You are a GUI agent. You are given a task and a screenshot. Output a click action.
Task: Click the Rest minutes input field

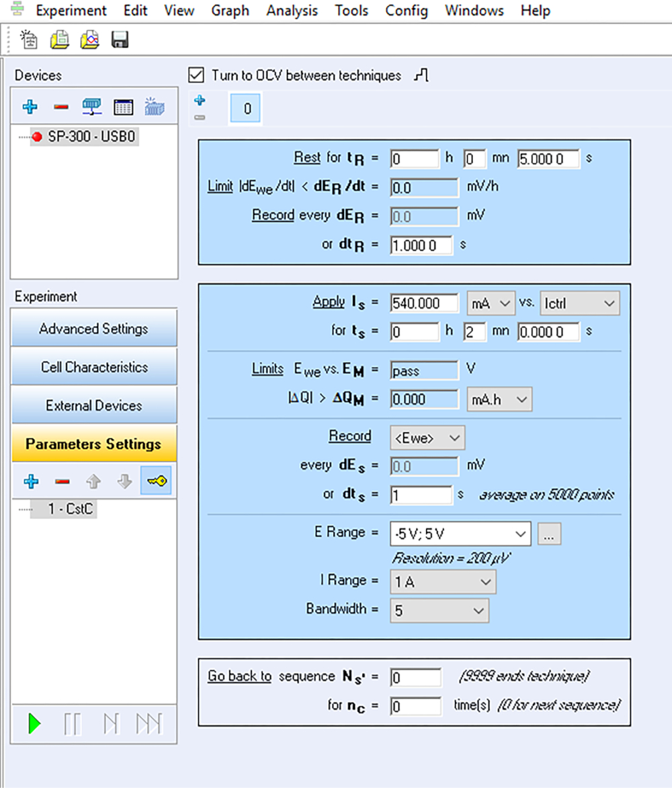[x=474, y=159]
